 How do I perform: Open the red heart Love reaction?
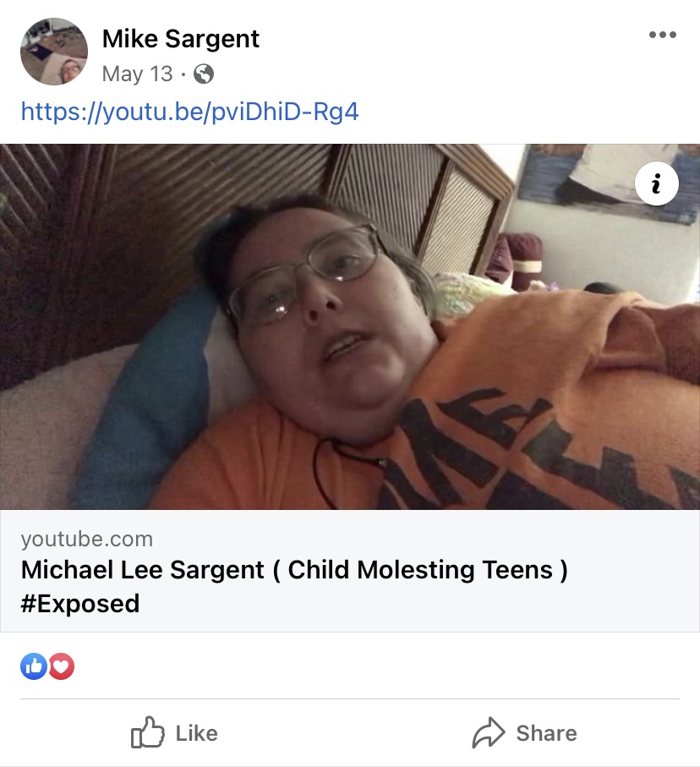click(61, 666)
